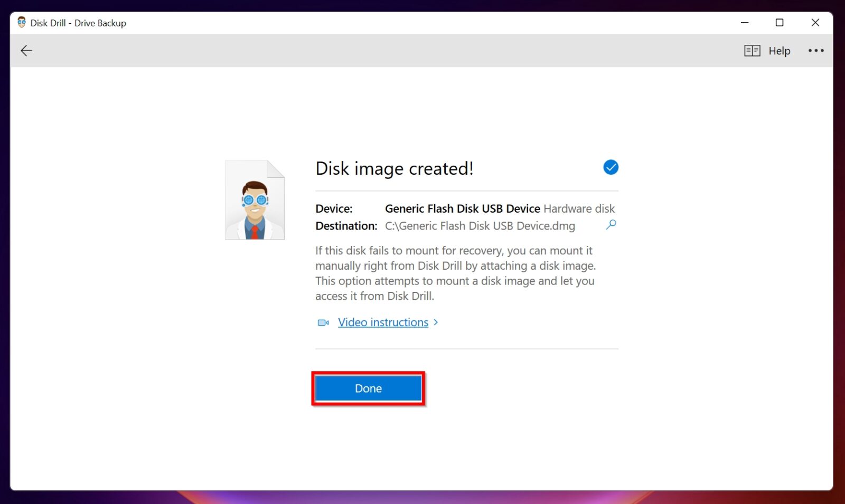Select the Drive Backup title text
Screen dimensions: 845x504
pyautogui.click(x=78, y=23)
